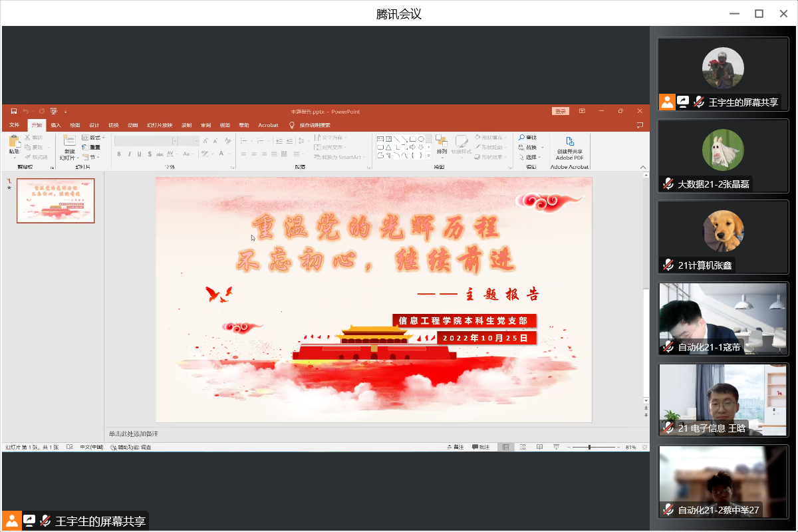Open the ribbon comments speech bubble icon
Screen dimensions: 798x532
[x=640, y=125]
